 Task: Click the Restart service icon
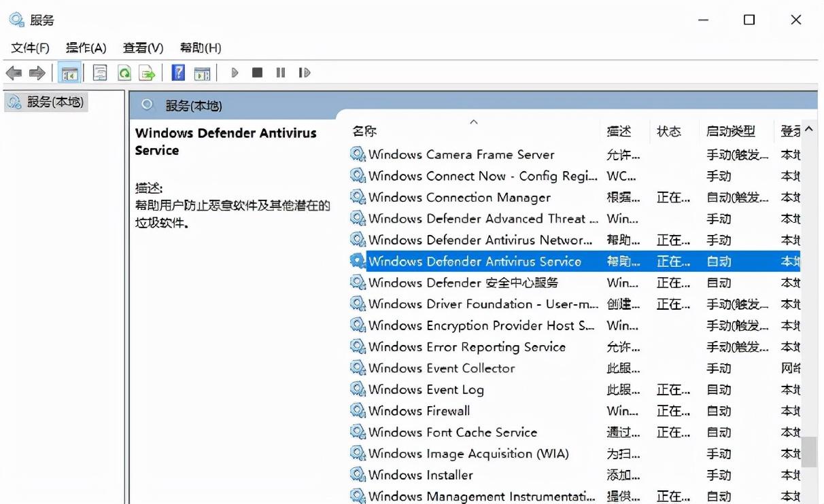click(304, 73)
